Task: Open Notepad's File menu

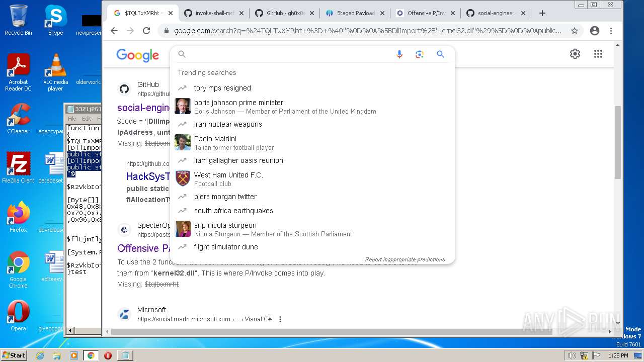Action: pyautogui.click(x=72, y=119)
